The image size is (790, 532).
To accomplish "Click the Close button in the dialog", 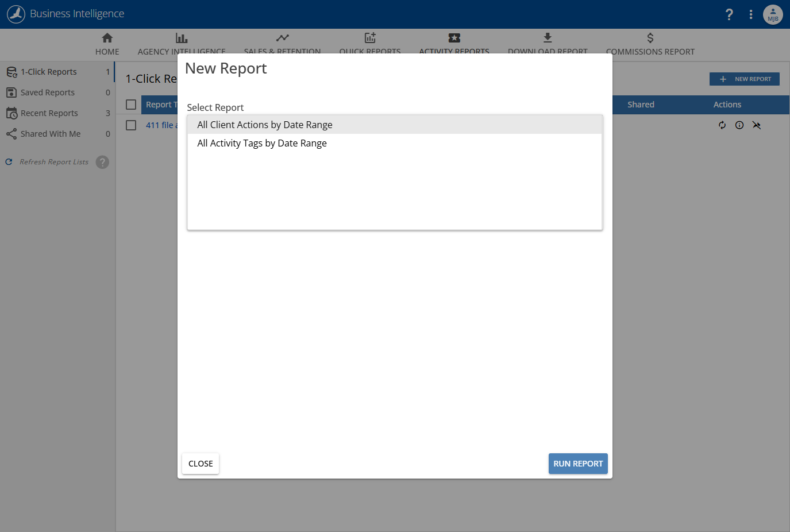I will [x=201, y=464].
